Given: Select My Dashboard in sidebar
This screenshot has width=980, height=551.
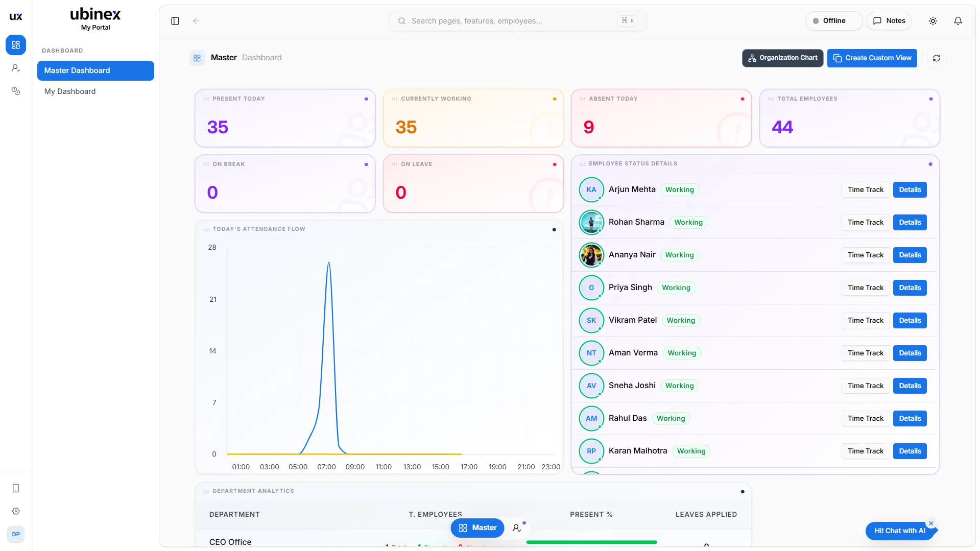Looking at the screenshot, I should (x=95, y=91).
